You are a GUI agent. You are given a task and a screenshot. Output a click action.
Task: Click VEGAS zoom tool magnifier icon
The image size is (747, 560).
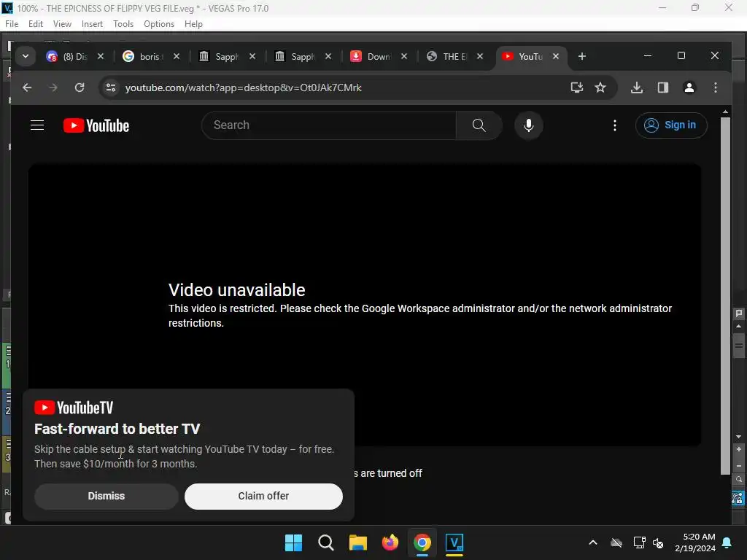pos(738,480)
